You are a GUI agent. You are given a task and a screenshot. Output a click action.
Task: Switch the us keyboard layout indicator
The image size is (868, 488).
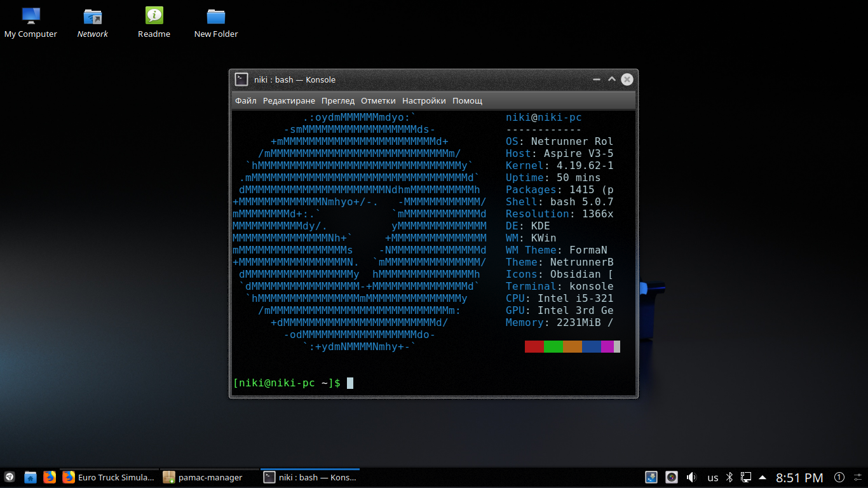[x=713, y=477]
